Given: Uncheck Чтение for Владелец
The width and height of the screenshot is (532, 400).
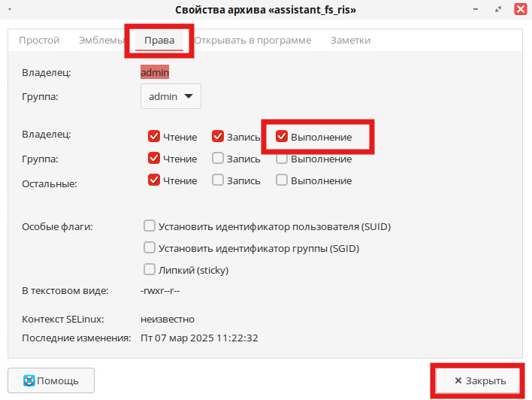Looking at the screenshot, I should pyautogui.click(x=154, y=137).
